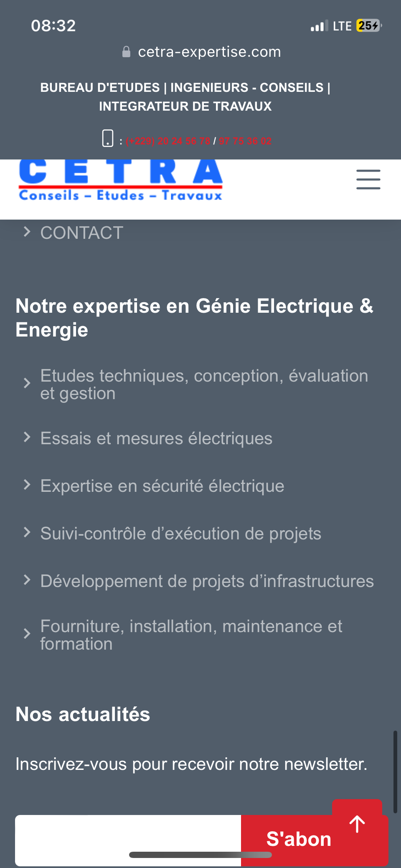The height and width of the screenshot is (868, 401).
Task: Open Etudes techniques, conception, évaluation et gestion
Action: pyautogui.click(x=204, y=385)
